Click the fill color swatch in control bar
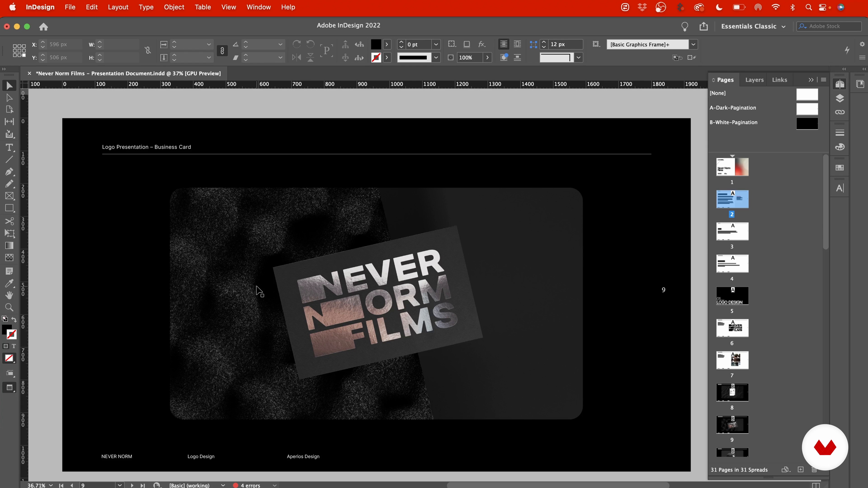This screenshot has width=868, height=488. coord(376,44)
